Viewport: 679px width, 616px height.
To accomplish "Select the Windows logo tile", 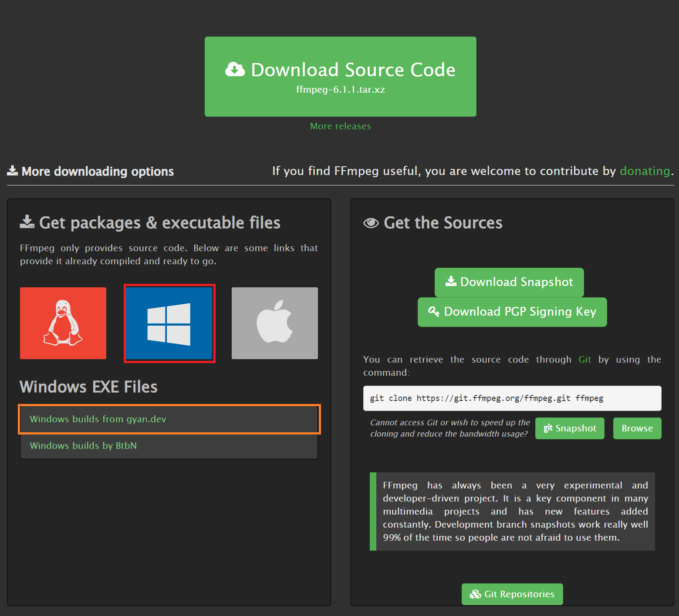I will point(169,323).
